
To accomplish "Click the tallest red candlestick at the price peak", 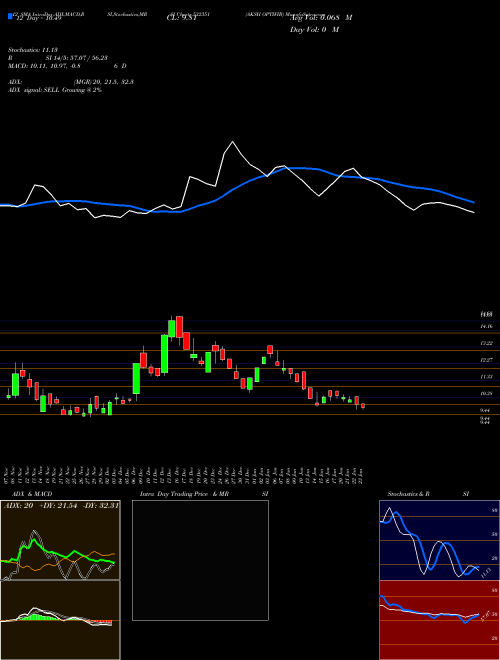I will [180, 327].
